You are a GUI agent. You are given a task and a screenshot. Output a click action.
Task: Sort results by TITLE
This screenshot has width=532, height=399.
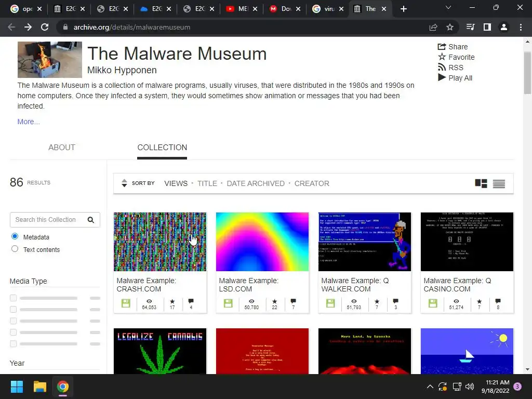tap(207, 183)
